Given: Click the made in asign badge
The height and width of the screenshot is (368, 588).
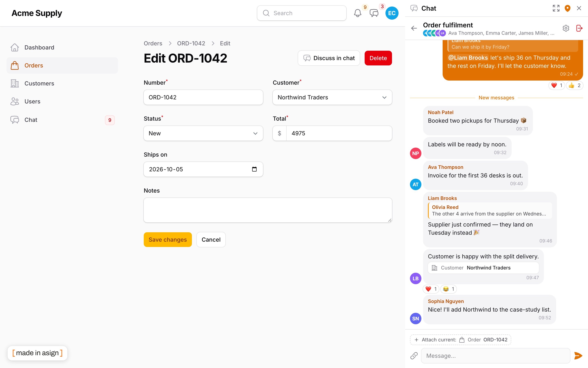Looking at the screenshot, I should [37, 353].
